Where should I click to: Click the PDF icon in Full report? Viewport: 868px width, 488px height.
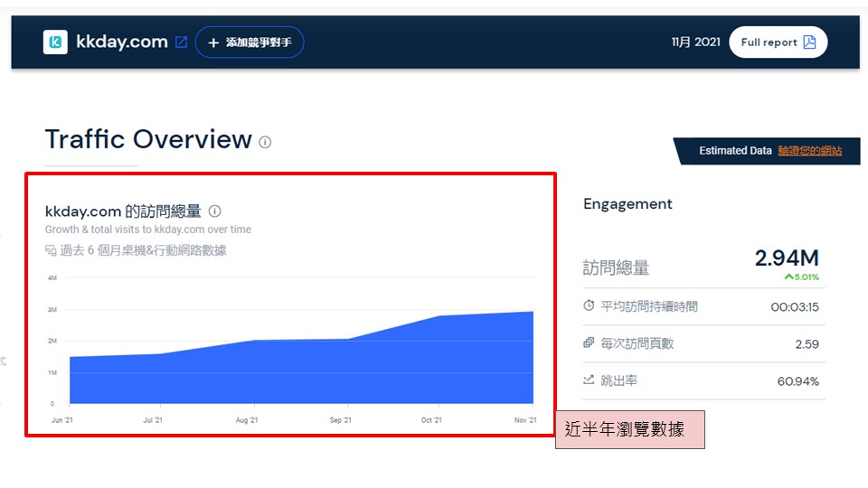tap(809, 42)
